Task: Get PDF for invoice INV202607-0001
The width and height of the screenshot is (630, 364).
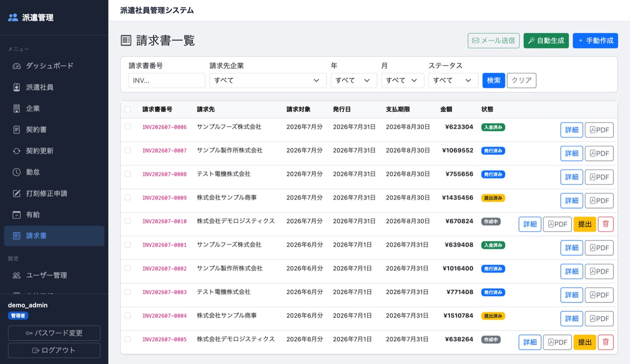Action: pyautogui.click(x=599, y=248)
